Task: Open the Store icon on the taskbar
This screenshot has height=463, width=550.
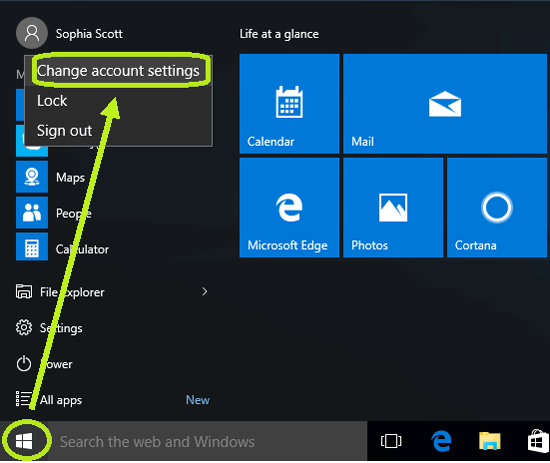Action: click(x=538, y=441)
